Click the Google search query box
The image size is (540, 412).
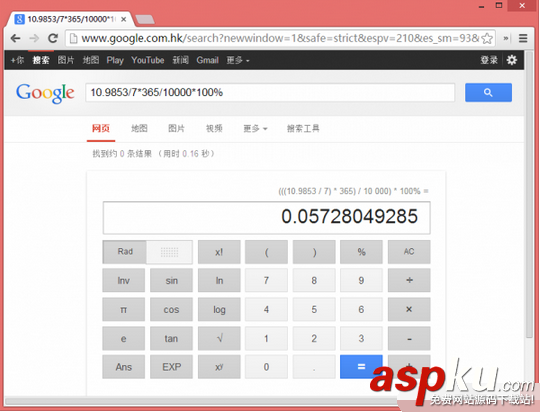click(270, 92)
